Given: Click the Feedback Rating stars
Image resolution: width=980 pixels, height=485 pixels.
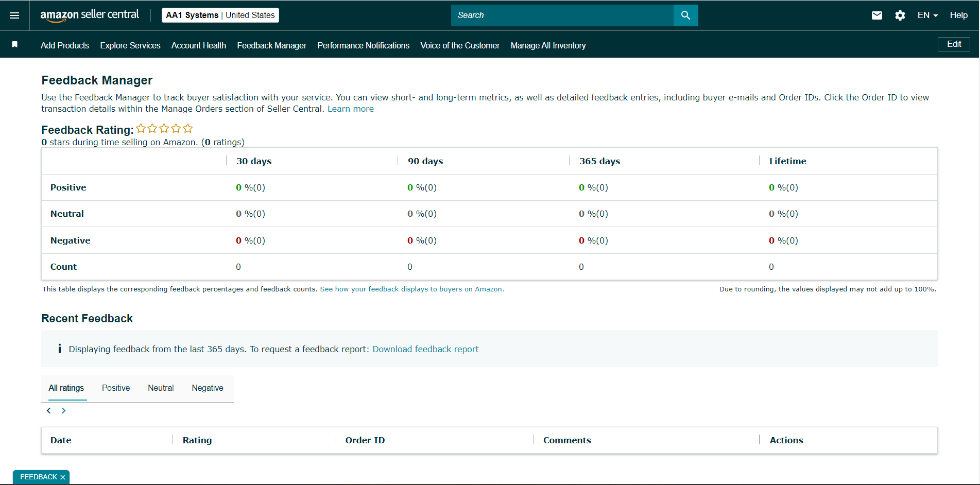Looking at the screenshot, I should click(164, 128).
